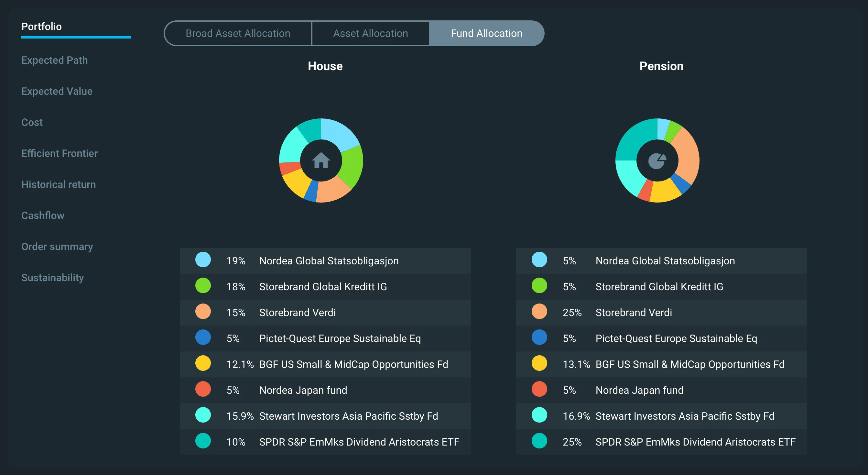Click House teal SPDR S&P EmMks swatch

tap(203, 441)
